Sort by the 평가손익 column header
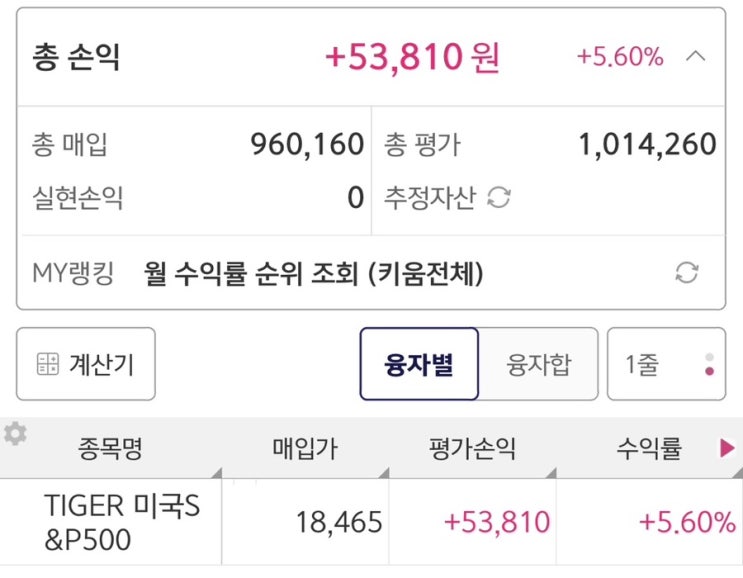 [x=472, y=449]
